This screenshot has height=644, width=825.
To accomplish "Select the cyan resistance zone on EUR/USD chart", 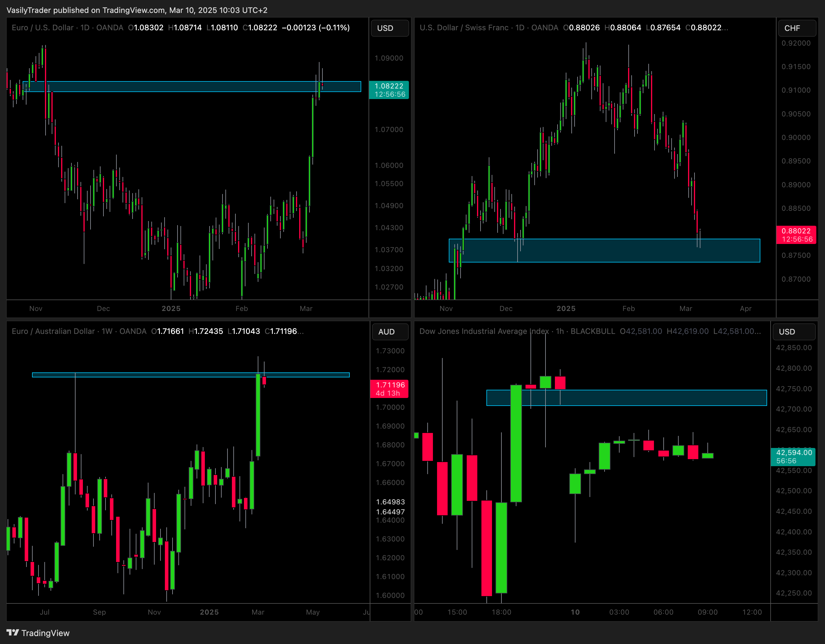I will coord(192,86).
